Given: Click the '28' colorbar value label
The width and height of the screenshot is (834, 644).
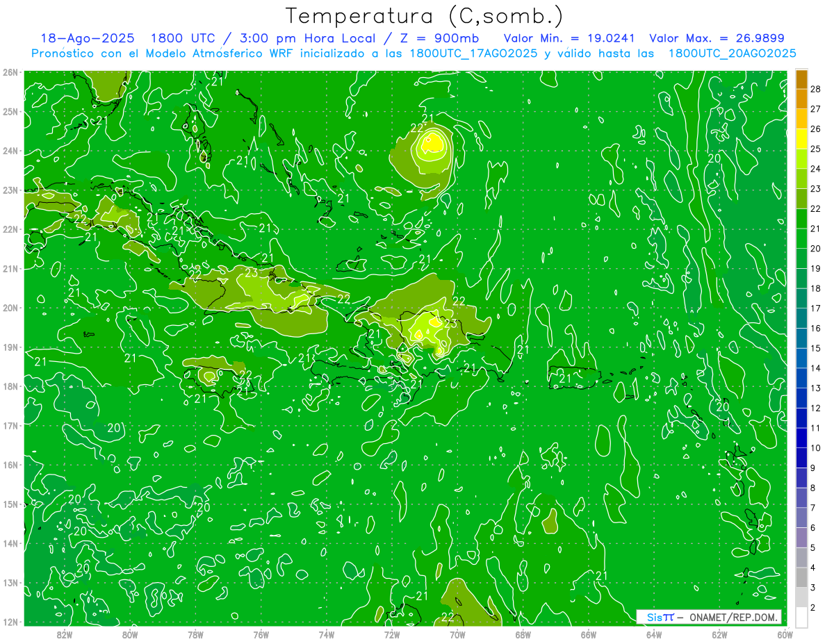Looking at the screenshot, I should (815, 89).
